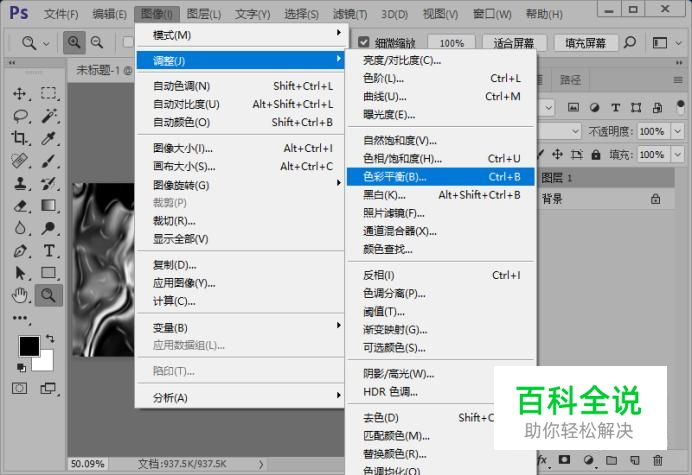The width and height of the screenshot is (692, 475).
Task: Open the Mode (模式) submenu
Action: [x=240, y=35]
